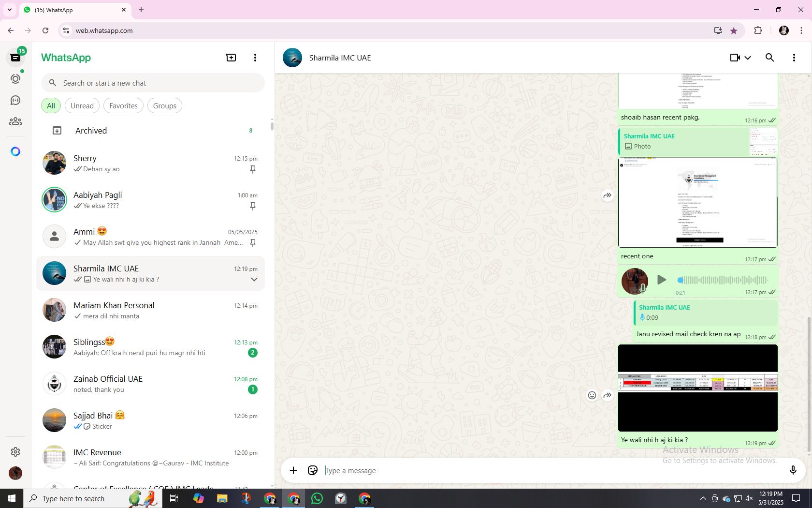Record a voice message with the microphone

point(793,470)
